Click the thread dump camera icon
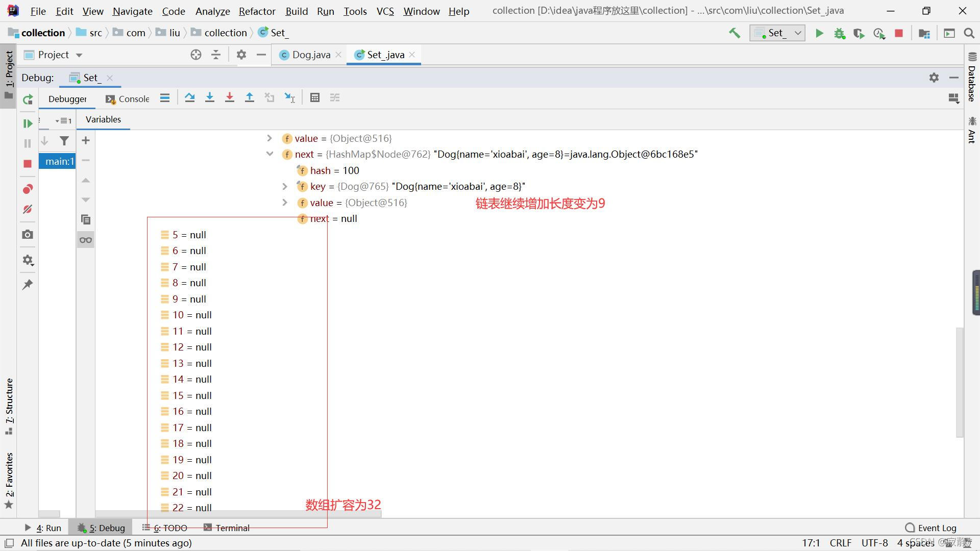980x551 pixels. [x=28, y=234]
